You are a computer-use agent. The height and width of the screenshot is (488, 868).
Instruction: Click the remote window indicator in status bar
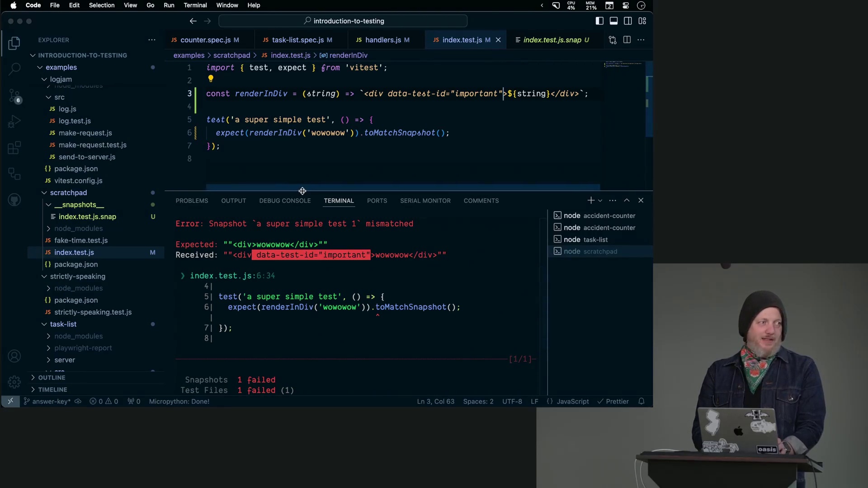(10, 401)
